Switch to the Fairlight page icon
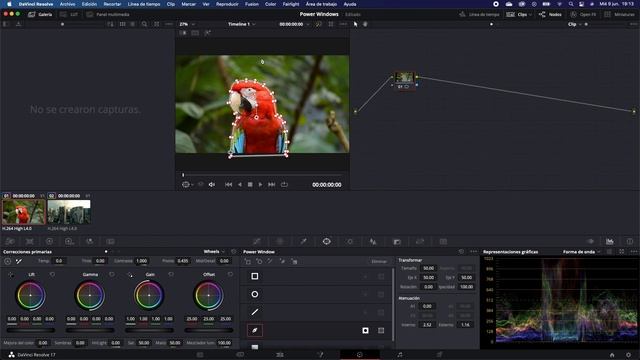 pos(400,355)
